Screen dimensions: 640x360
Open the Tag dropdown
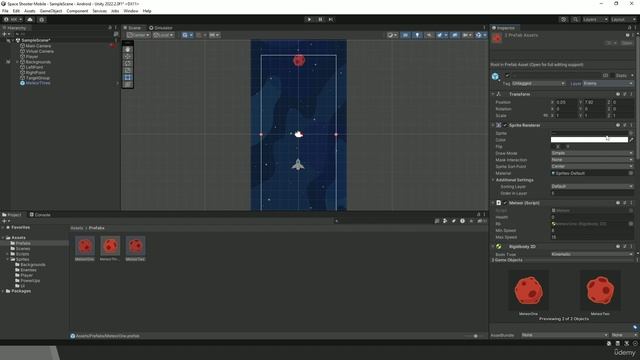point(538,83)
